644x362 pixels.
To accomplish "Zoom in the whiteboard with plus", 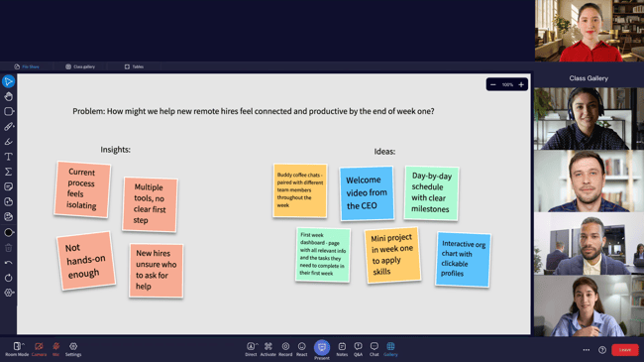I will point(521,84).
